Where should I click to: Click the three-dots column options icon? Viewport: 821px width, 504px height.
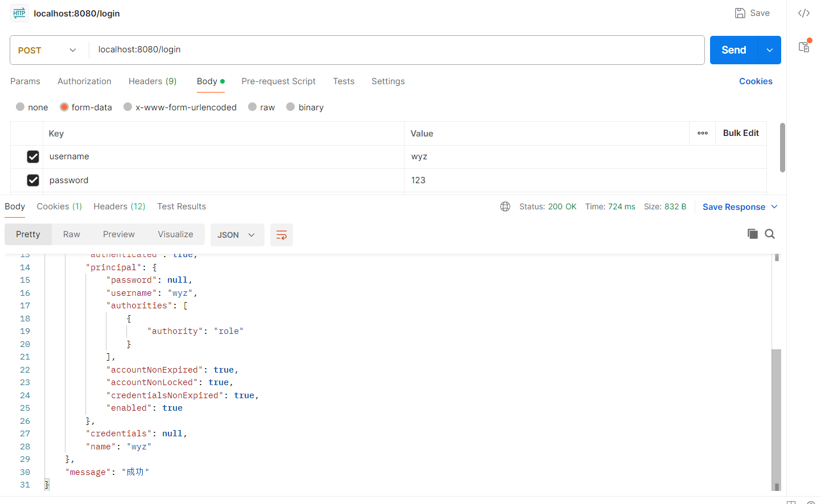point(703,133)
